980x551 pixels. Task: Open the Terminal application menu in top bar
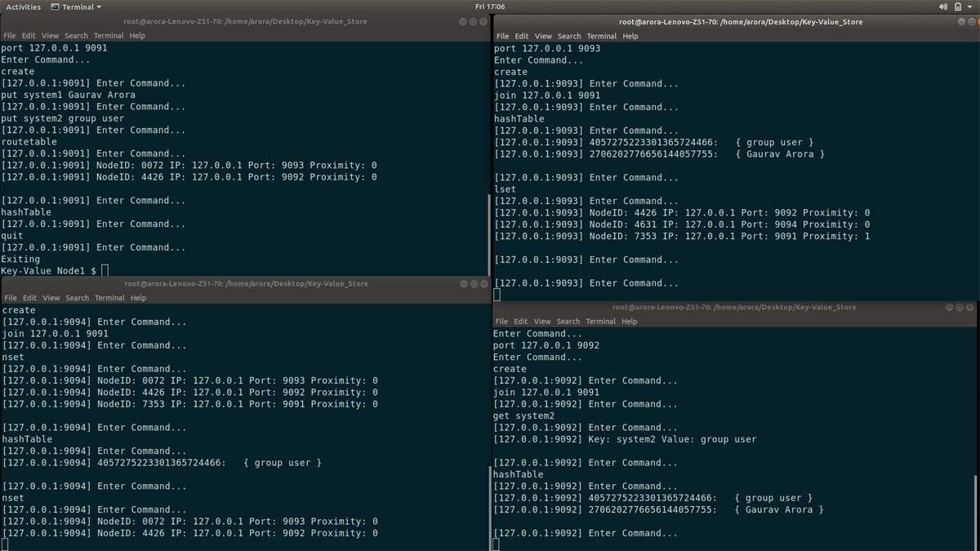point(76,7)
